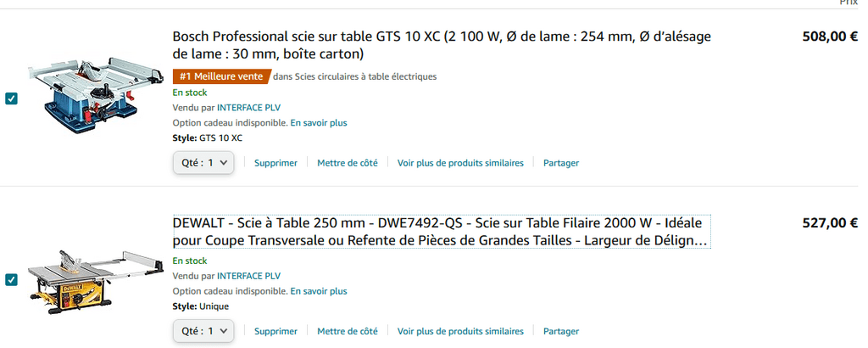This screenshot has height=348, width=868.
Task: Uncheck the Bosch table saw checkbox
Action: (11, 98)
